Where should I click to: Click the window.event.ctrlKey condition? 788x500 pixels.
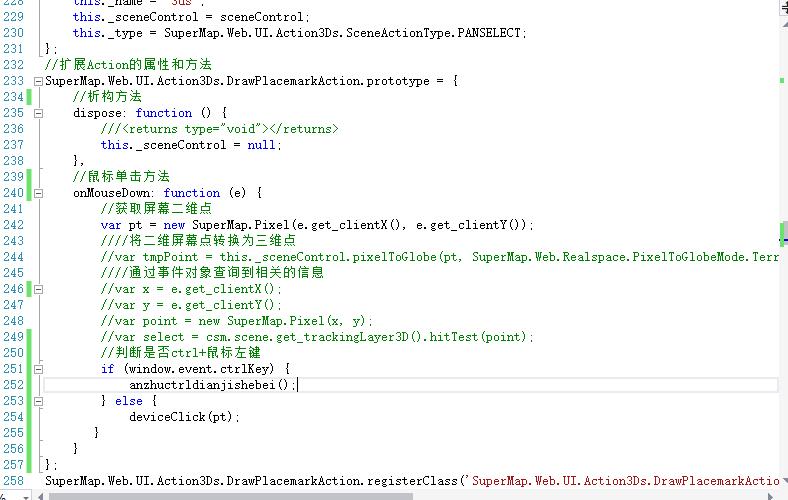click(199, 369)
